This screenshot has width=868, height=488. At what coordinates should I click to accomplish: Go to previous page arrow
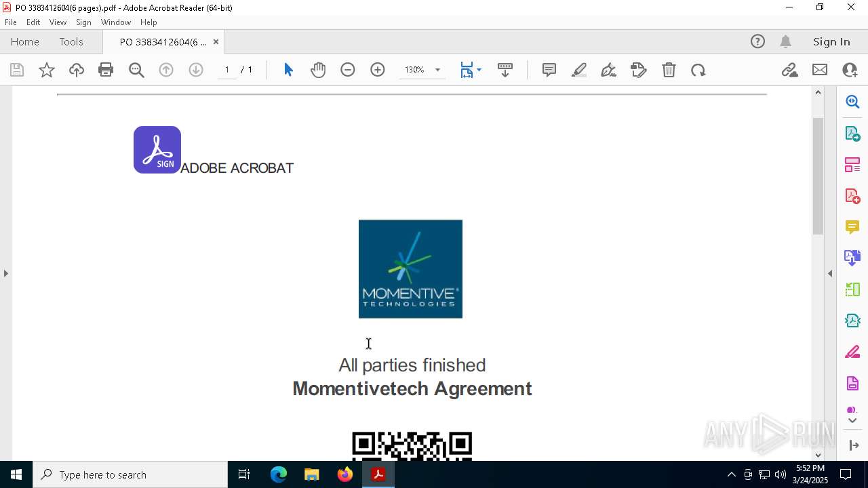pyautogui.click(x=166, y=70)
